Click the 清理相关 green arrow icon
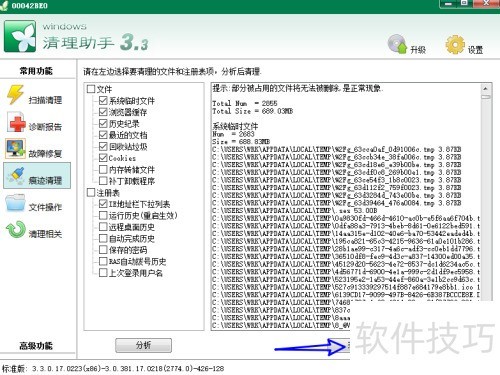This screenshot has height=375, width=500. (16, 230)
